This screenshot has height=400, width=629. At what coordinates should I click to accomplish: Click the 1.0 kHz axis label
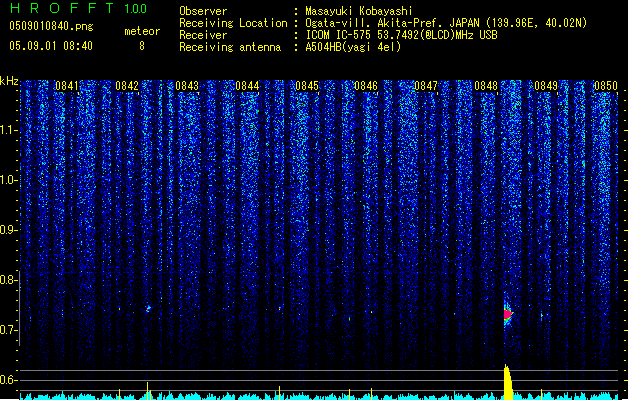[8, 180]
